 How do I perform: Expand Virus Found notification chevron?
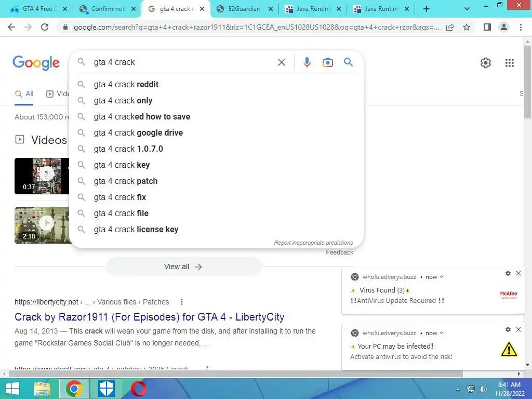[442, 277]
